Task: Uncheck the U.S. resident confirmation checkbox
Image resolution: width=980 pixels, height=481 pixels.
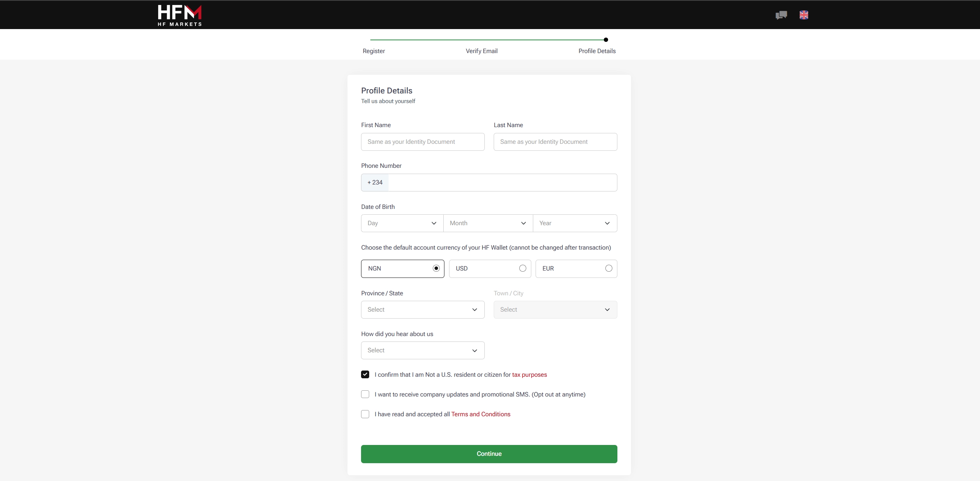Action: tap(365, 374)
